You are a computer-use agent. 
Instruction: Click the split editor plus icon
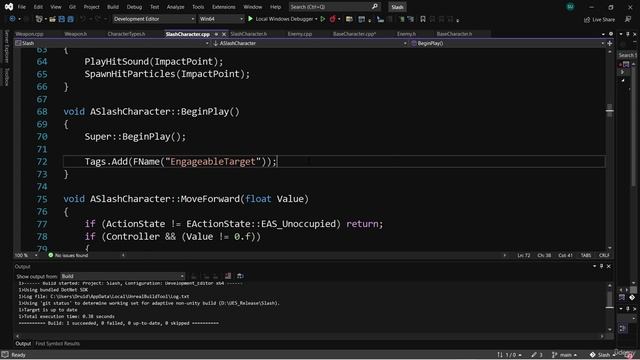point(610,43)
